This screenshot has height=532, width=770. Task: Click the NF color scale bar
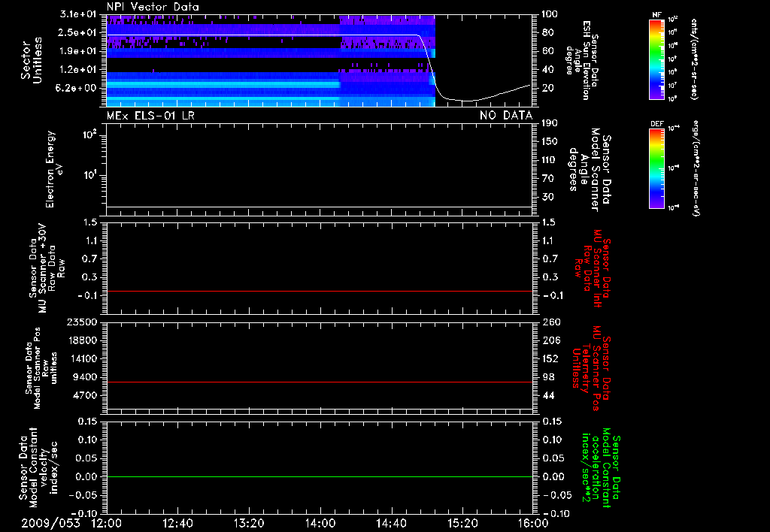click(657, 59)
